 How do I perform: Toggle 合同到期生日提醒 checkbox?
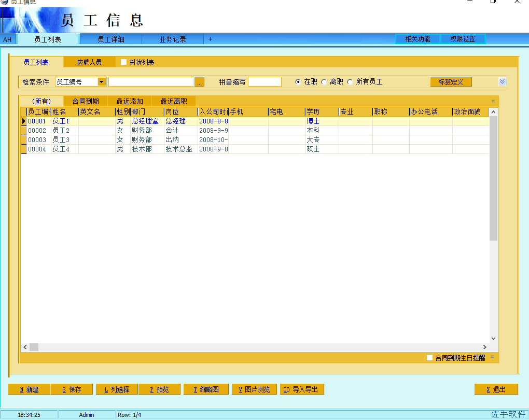point(429,357)
